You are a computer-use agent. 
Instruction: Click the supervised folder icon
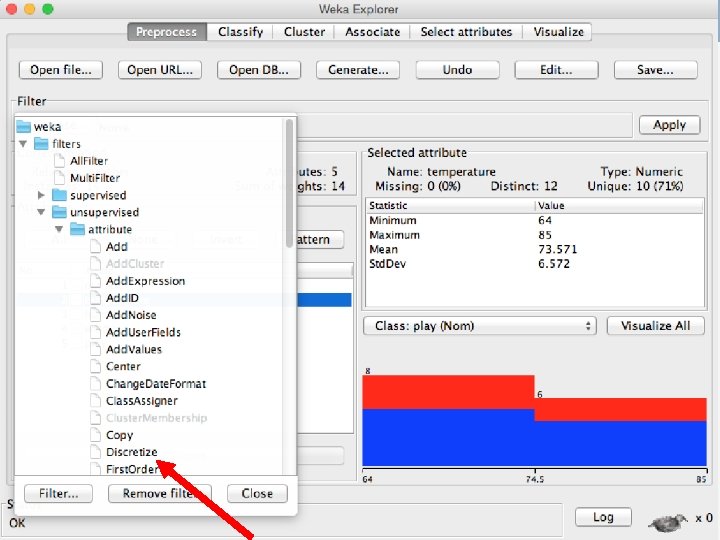click(x=59, y=195)
